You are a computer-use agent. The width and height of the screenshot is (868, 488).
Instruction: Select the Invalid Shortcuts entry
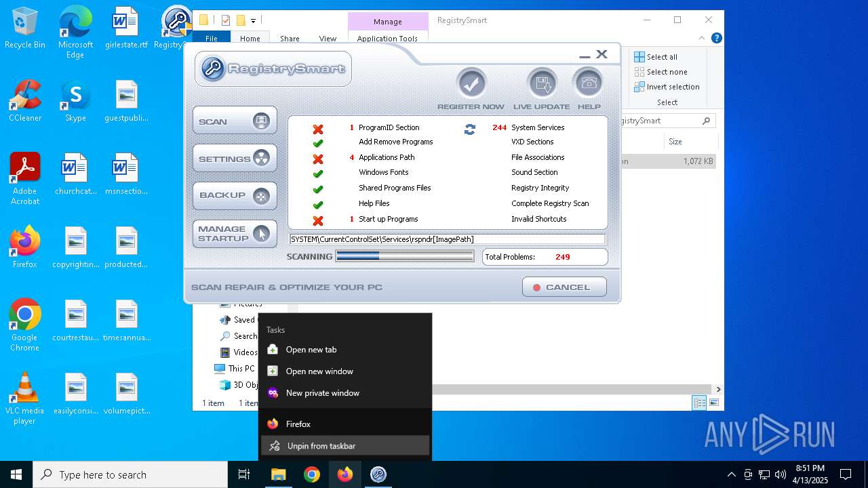click(x=539, y=219)
